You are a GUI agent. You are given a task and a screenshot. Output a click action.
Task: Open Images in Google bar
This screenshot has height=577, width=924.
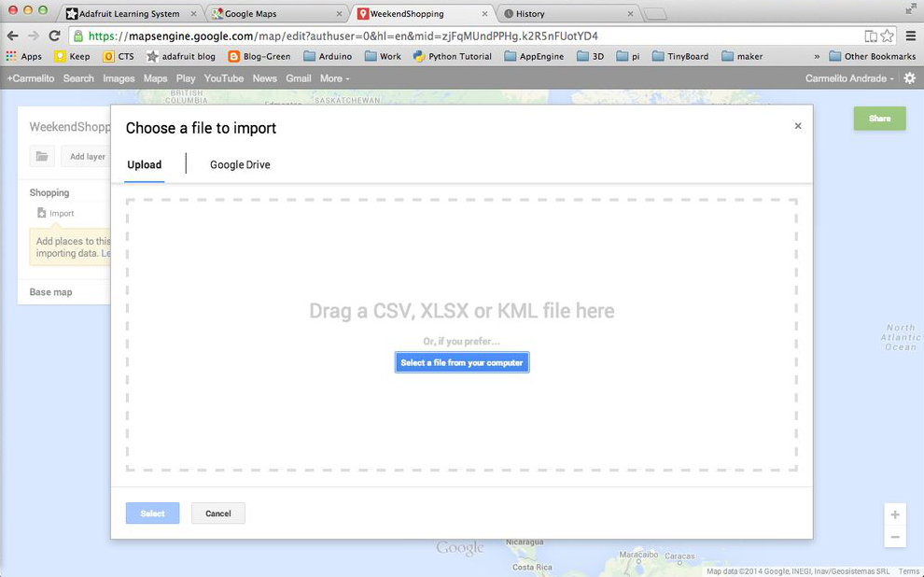pos(119,78)
